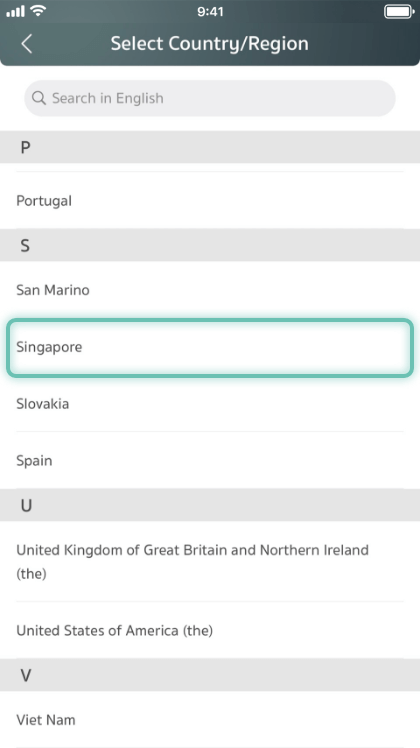This screenshot has height=748, width=420.
Task: Tap the V section header
Action: pos(210,675)
